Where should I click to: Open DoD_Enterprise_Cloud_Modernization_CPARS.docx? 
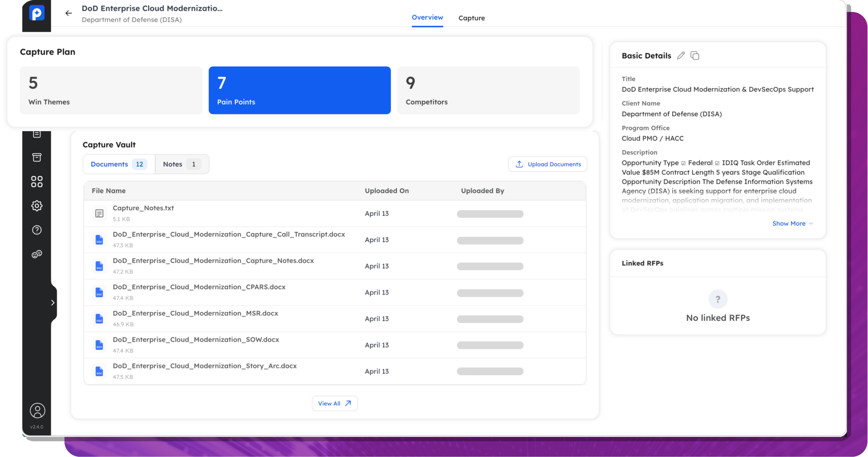coord(199,287)
